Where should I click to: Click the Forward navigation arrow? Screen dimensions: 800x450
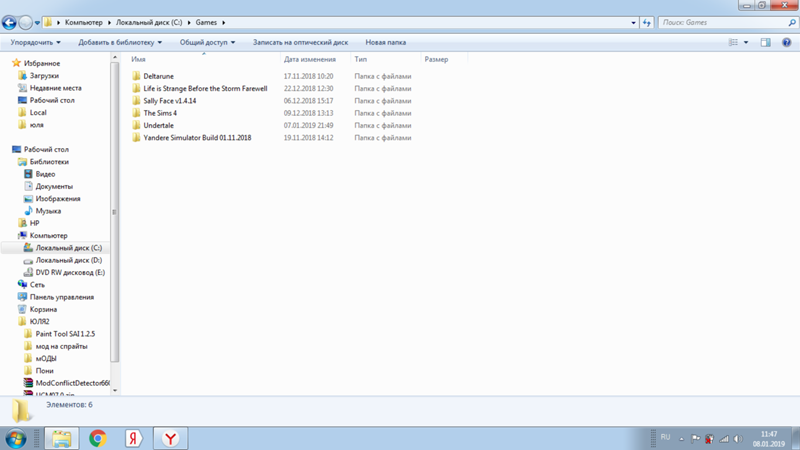[25, 22]
